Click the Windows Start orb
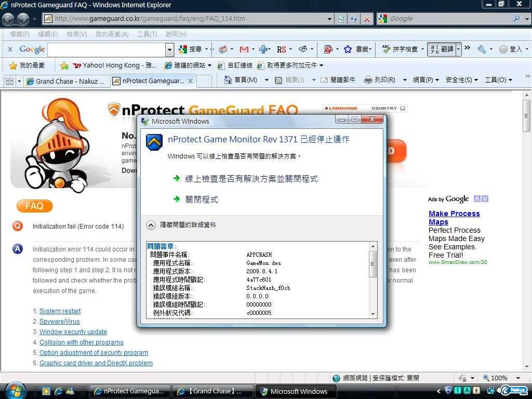 click(15, 391)
